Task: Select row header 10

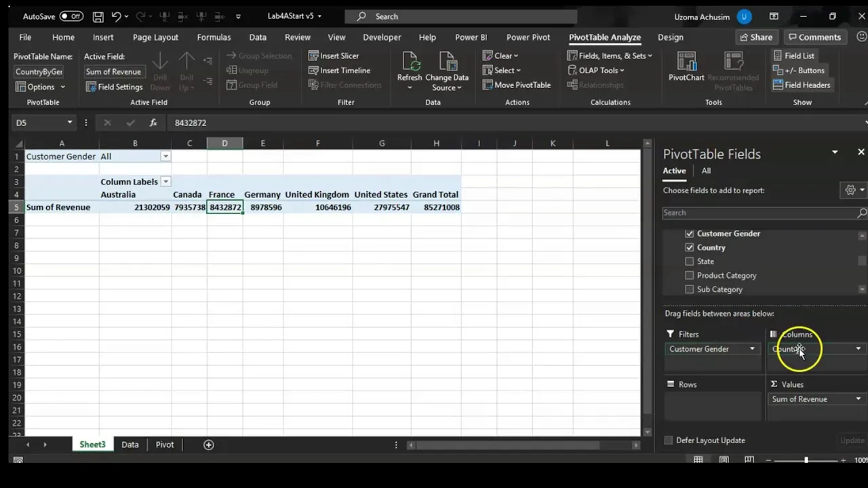Action: [16, 270]
